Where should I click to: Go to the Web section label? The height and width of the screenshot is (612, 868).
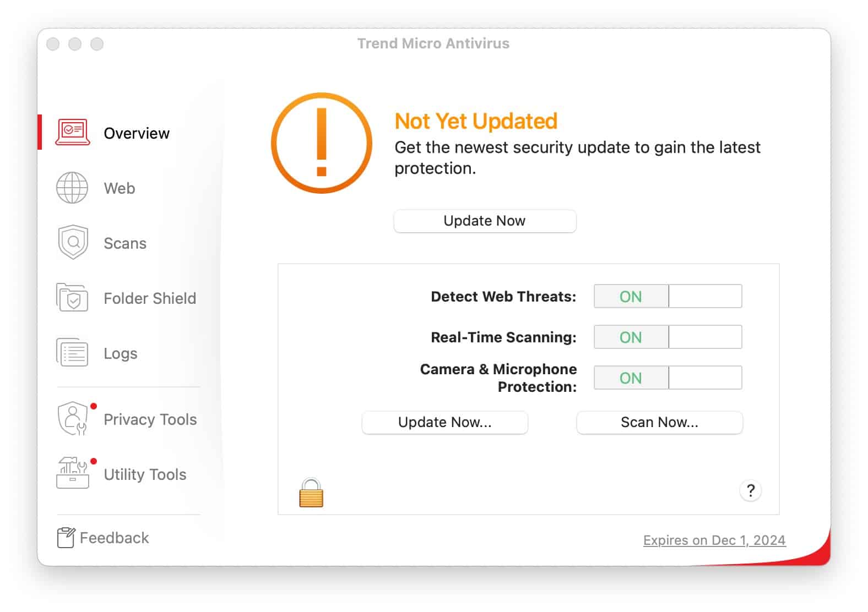click(x=120, y=188)
